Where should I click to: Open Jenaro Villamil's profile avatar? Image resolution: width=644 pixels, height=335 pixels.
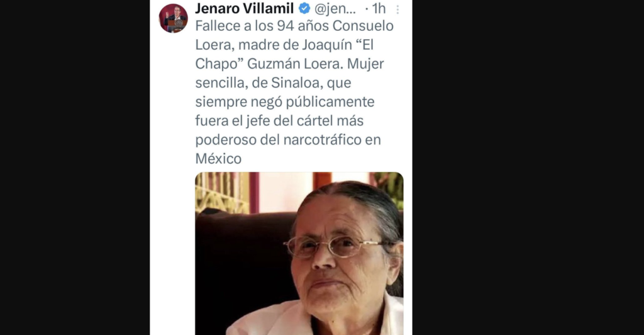pyautogui.click(x=174, y=18)
